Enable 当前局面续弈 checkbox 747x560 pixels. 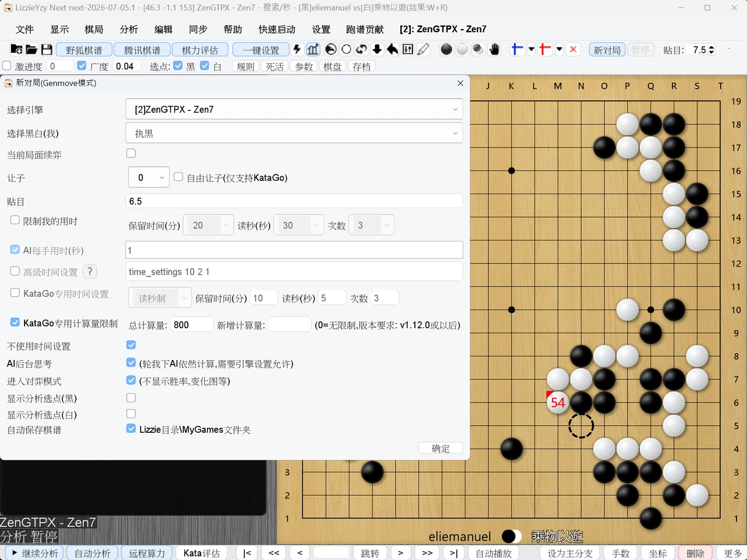tap(131, 153)
